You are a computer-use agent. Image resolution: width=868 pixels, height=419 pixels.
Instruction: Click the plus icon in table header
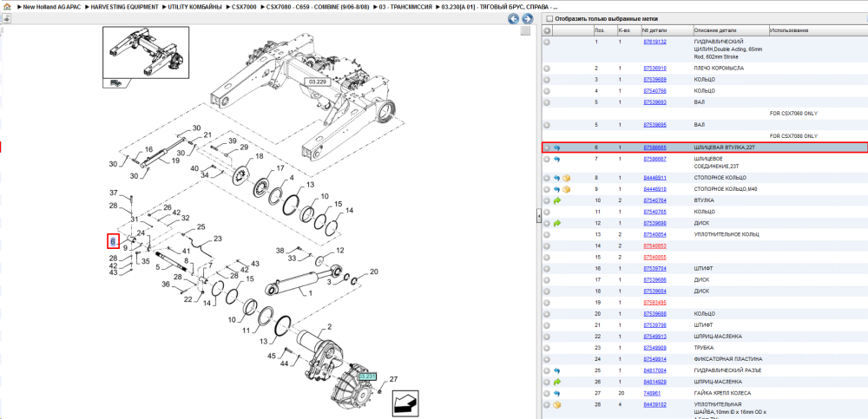point(546,29)
